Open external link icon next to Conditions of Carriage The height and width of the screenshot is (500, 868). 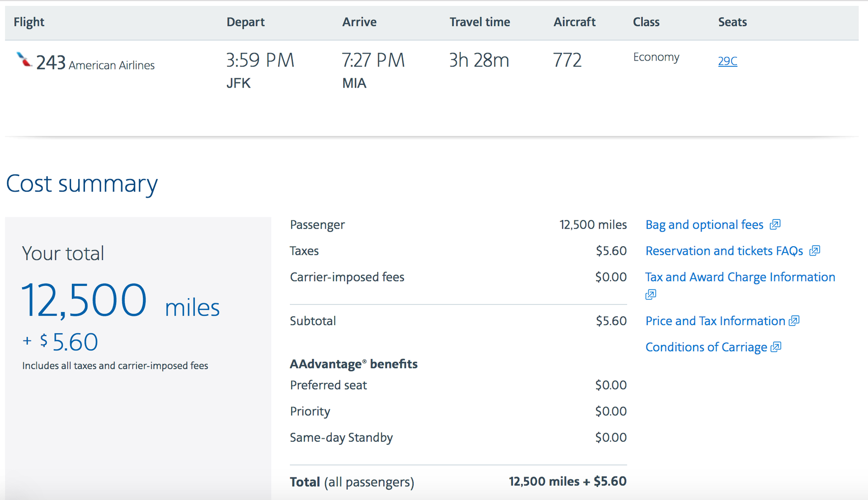click(x=776, y=347)
